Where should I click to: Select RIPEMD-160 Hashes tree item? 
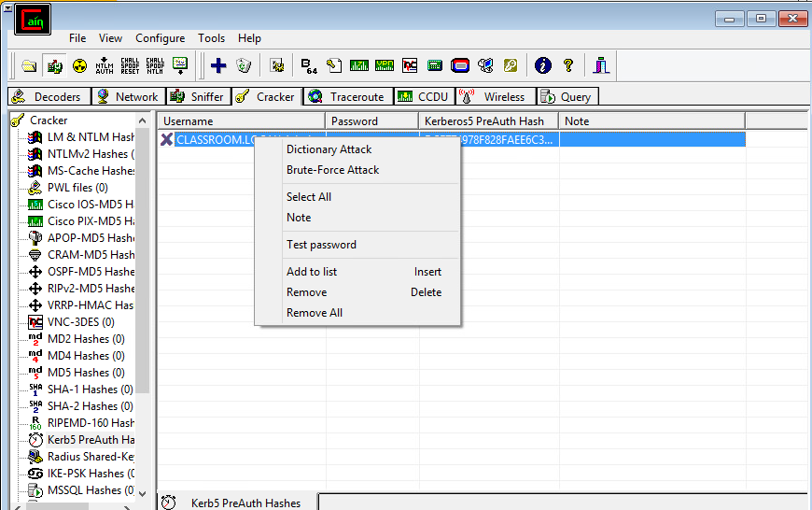coord(91,423)
